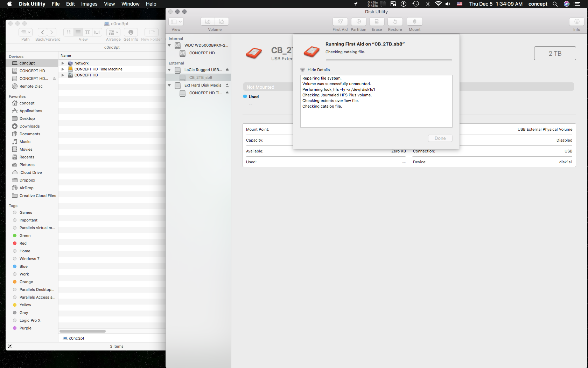Open the View menu in menu bar

[110, 4]
